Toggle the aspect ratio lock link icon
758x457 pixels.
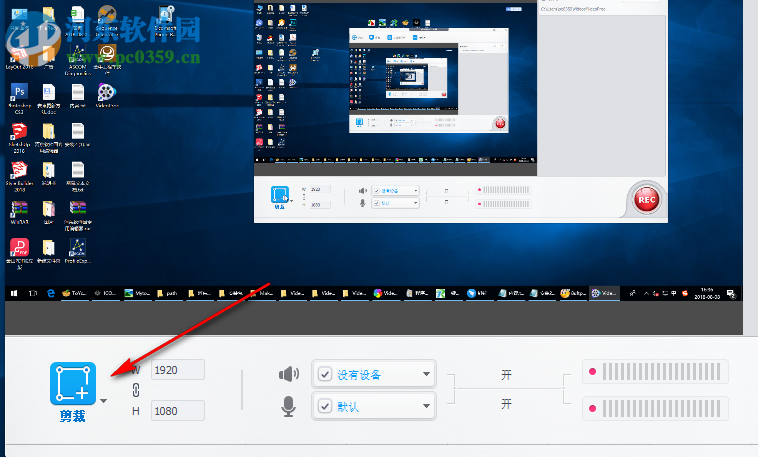[x=136, y=390]
